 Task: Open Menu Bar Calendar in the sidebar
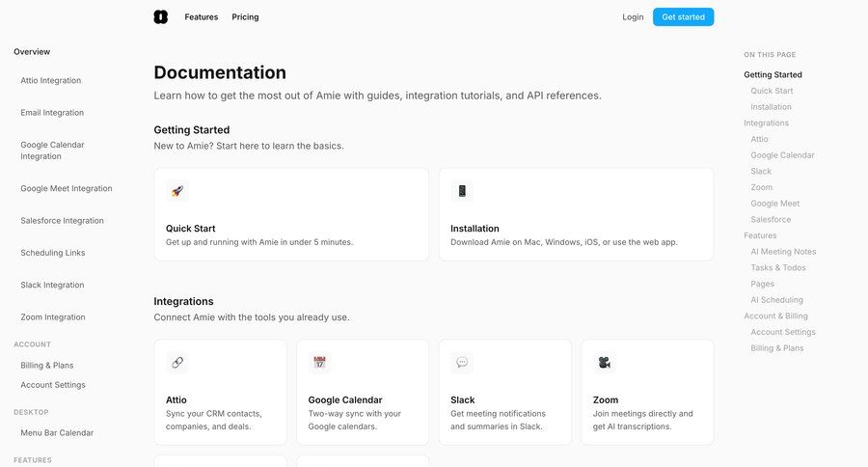(57, 432)
